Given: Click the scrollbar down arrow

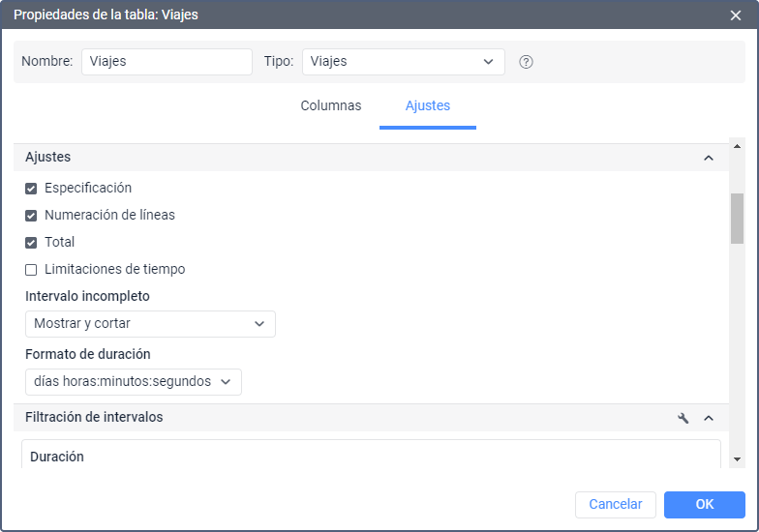Looking at the screenshot, I should click(x=737, y=459).
